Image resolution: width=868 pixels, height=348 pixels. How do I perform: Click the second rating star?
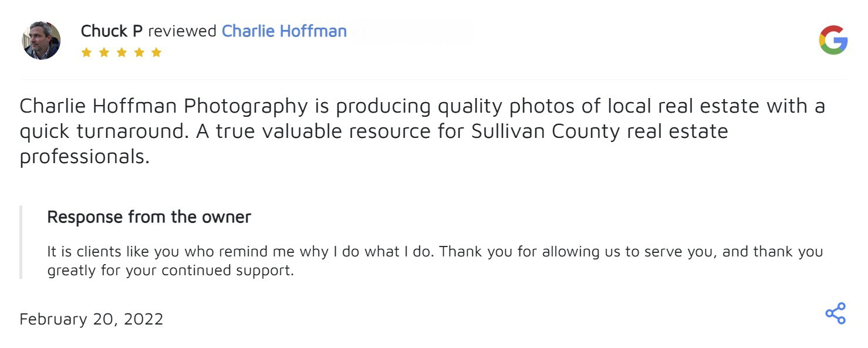click(104, 52)
